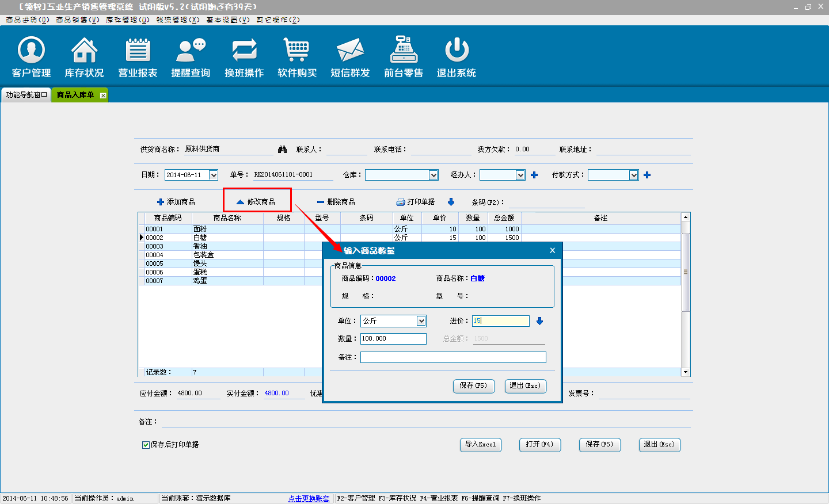The height and width of the screenshot is (504, 829).
Task: Toggle 保存后打印单据 checkbox
Action: [146, 445]
